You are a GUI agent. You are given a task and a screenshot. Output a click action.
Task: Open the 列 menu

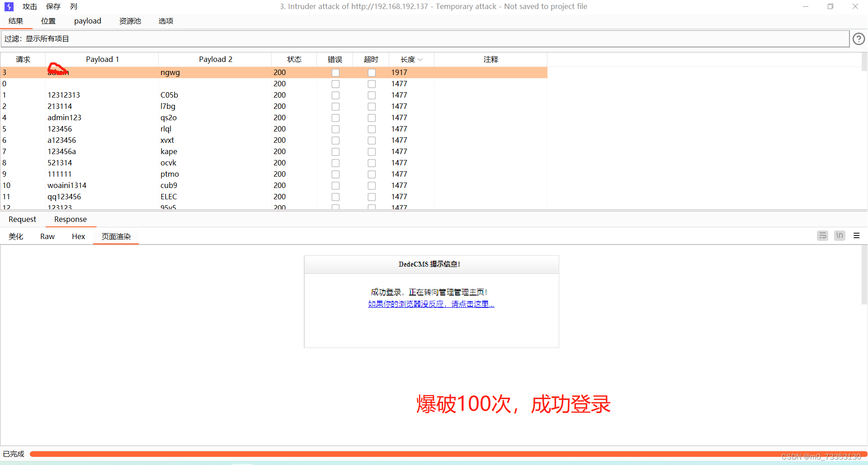click(74, 7)
